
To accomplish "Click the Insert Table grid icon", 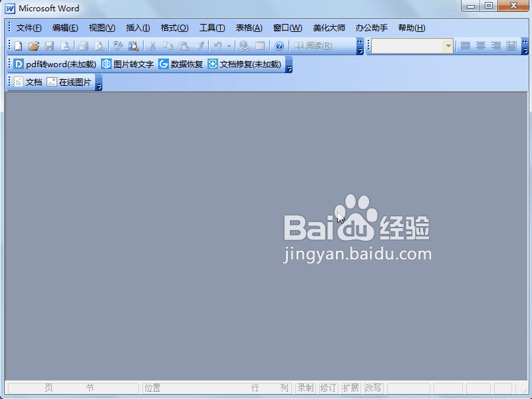I will pos(260,46).
